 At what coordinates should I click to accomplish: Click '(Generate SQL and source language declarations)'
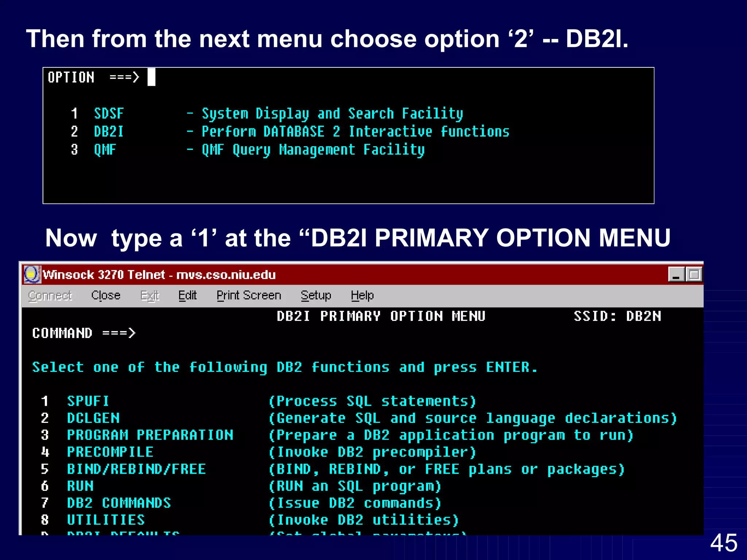coord(473,419)
